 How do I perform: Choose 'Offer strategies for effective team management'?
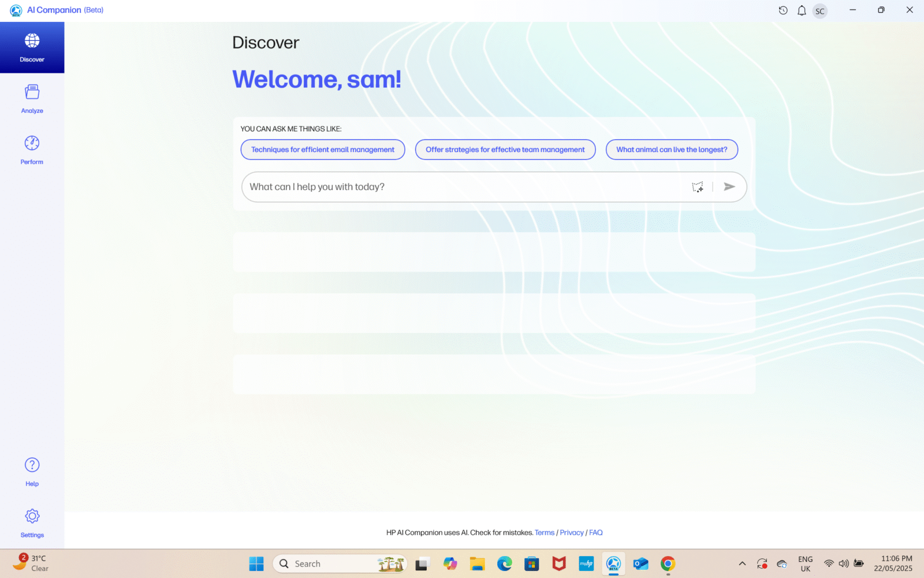click(x=505, y=150)
